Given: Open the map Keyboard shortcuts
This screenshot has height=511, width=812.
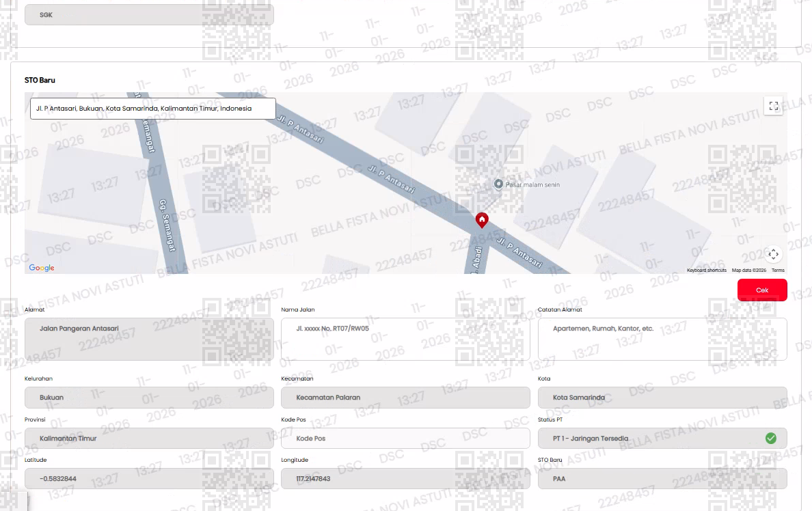Looking at the screenshot, I should (x=706, y=271).
